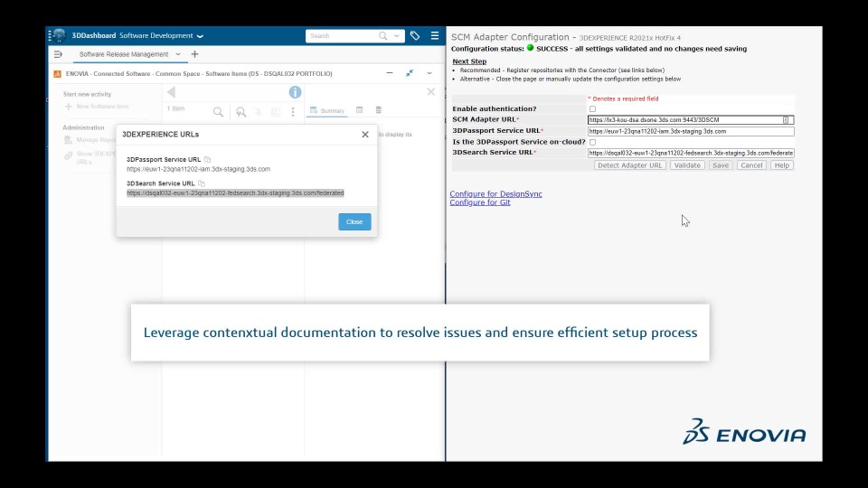Click the advanced find icon in list toolbar
Image resolution: width=868 pixels, height=488 pixels.
tap(241, 112)
